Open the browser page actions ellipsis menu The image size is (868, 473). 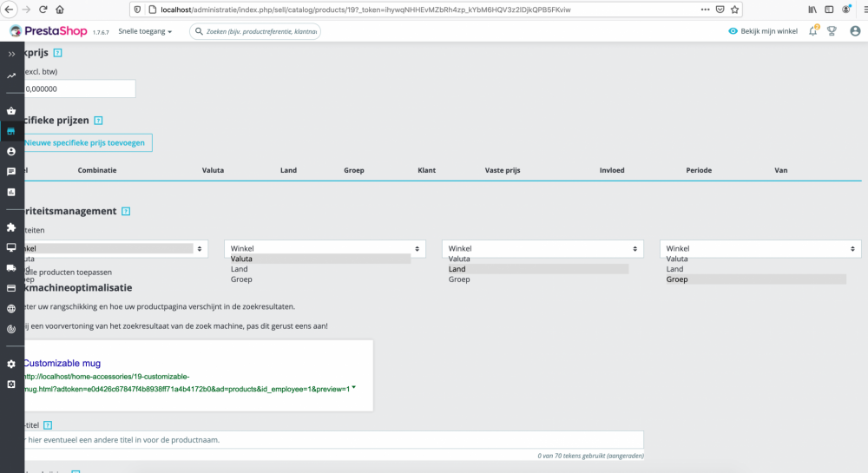pyautogui.click(x=705, y=10)
